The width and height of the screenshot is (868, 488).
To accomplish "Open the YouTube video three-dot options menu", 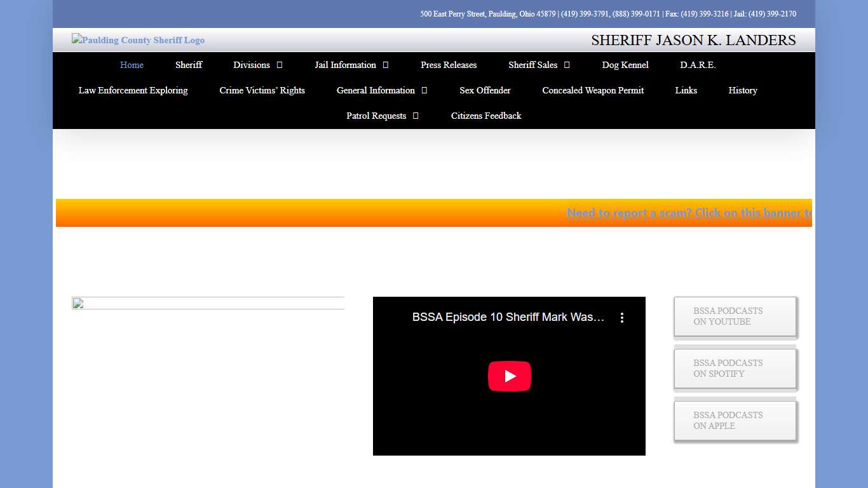I will point(621,318).
